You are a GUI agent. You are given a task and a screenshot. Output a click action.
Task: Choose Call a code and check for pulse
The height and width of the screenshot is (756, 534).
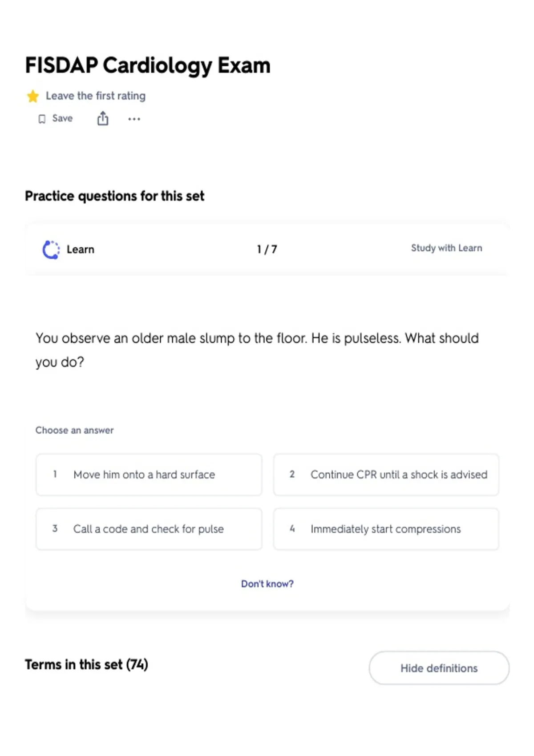(149, 529)
